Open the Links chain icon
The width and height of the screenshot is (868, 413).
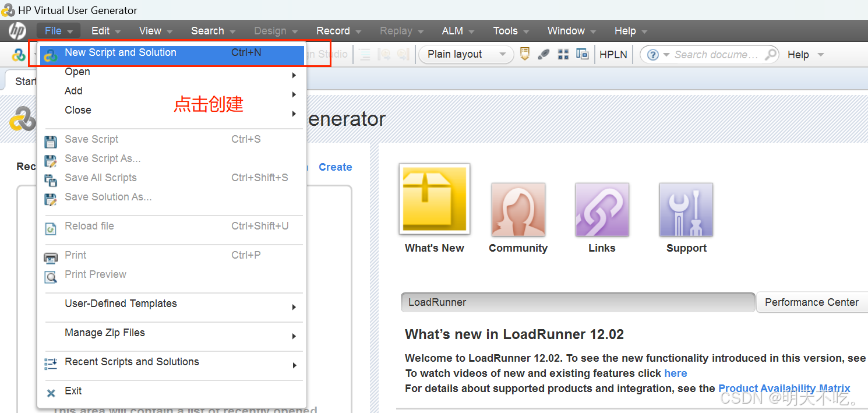(x=602, y=210)
